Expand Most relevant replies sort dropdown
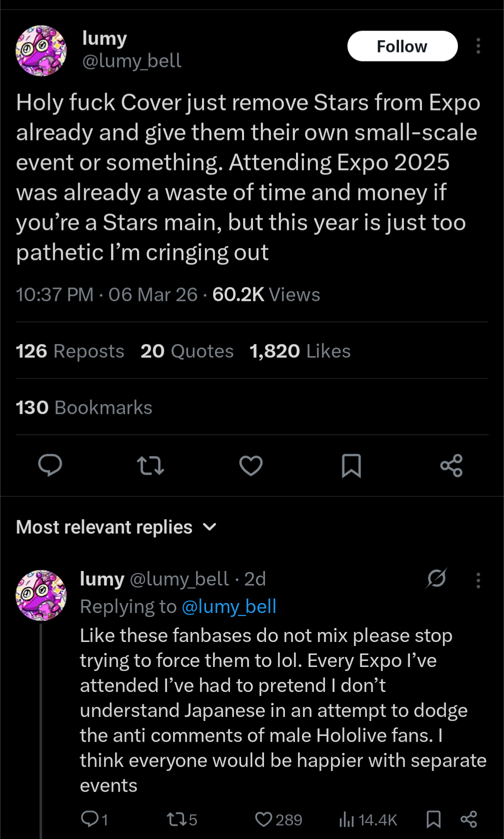504x839 pixels. (116, 527)
